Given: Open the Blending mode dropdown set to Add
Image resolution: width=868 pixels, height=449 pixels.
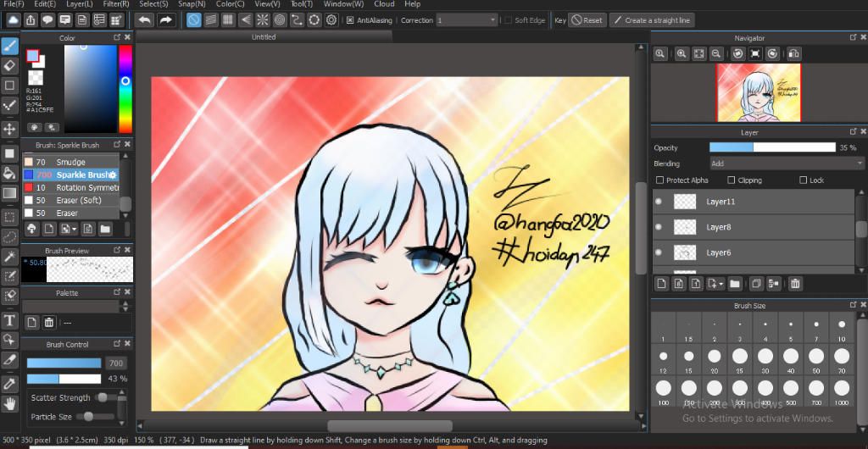Looking at the screenshot, I should [787, 164].
